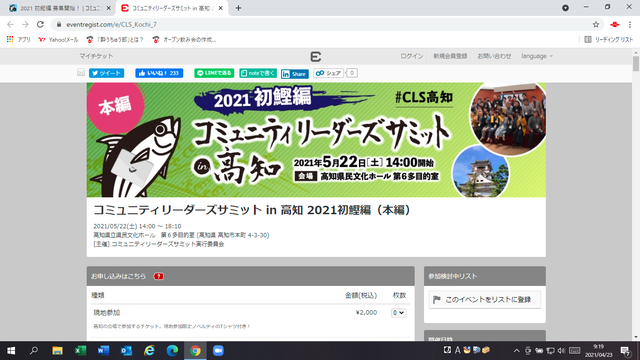The width and height of the screenshot is (640, 360).
Task: Click the red extension icon in toolbar
Action: [615, 24]
